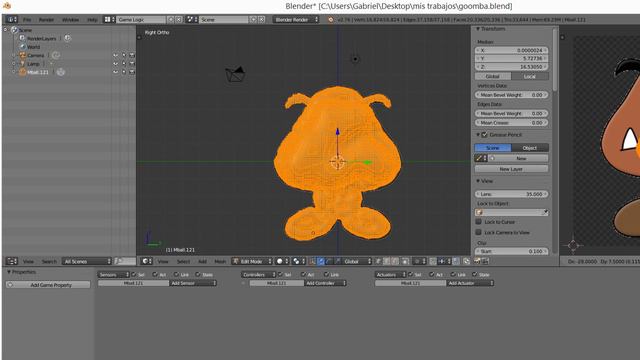Click the OpenGL render image icon
Image resolution: width=640 pixels, height=360 pixels.
click(x=477, y=261)
